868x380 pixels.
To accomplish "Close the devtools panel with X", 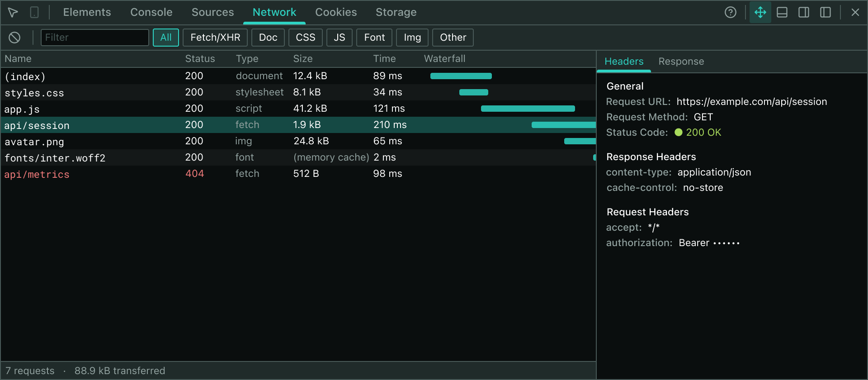I will point(855,12).
